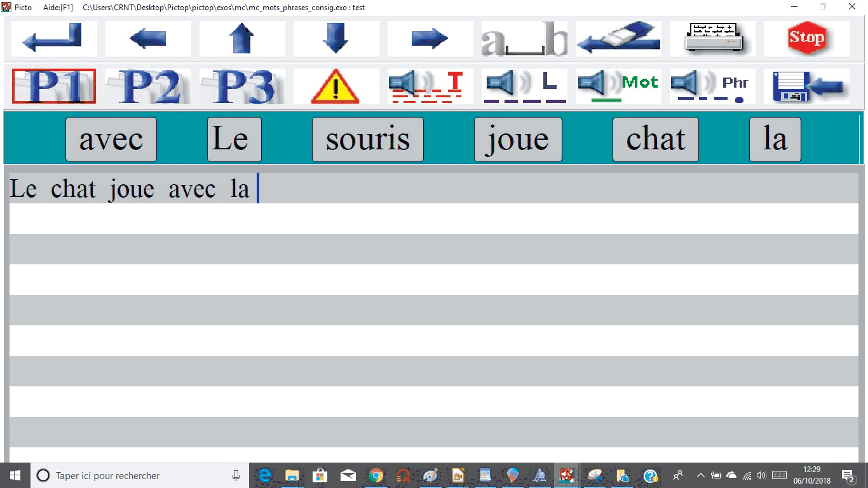Read current word with speaker Mot
Screen dimensions: 868x488
point(618,86)
